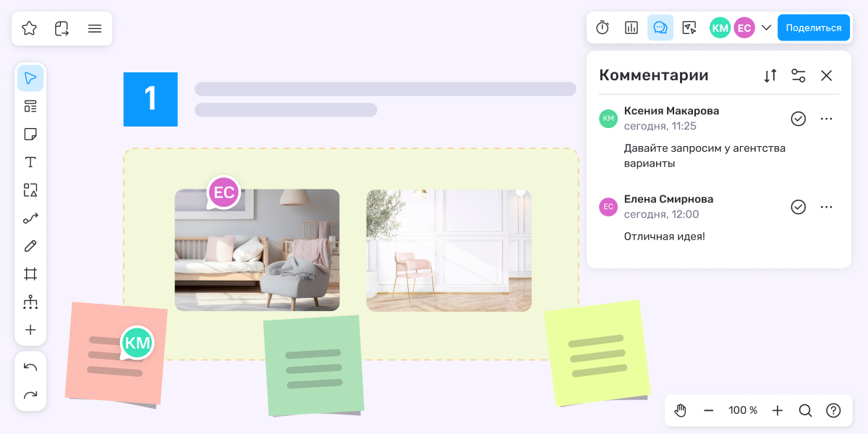This screenshot has height=434, width=868.
Task: Click the zoom in plus button
Action: pos(778,410)
